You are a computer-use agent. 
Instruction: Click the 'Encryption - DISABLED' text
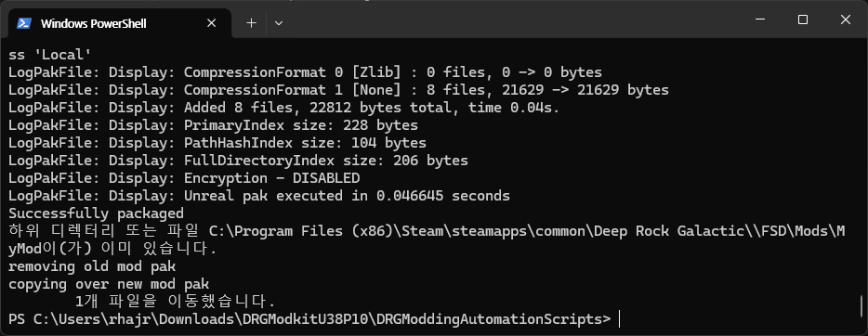(271, 178)
